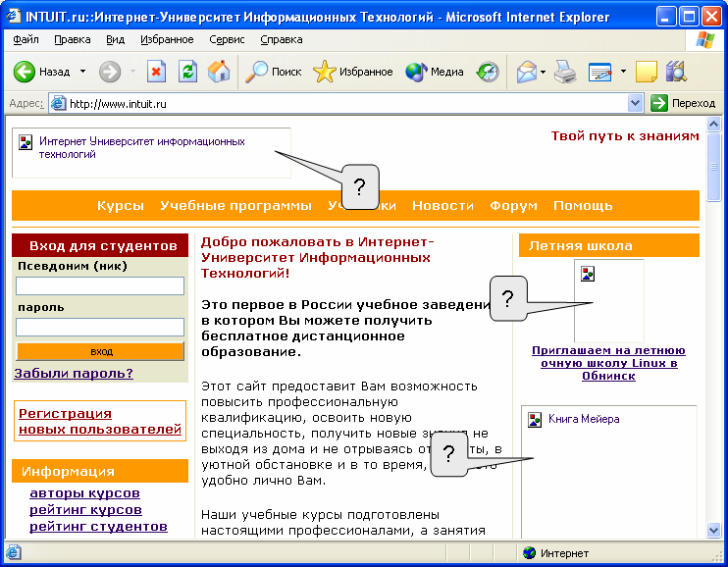728x567 pixels.
Task: Go to the Home page icon
Action: tap(219, 72)
